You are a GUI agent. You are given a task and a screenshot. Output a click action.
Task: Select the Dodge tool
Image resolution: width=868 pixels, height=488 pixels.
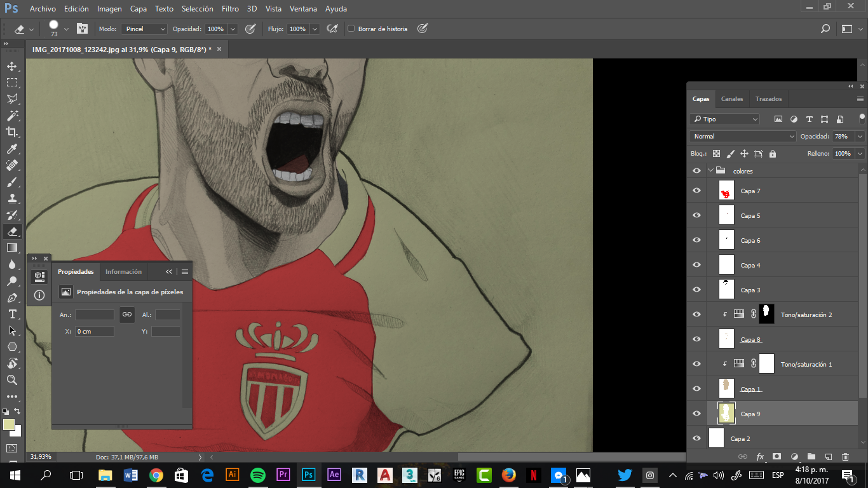pos(11,281)
